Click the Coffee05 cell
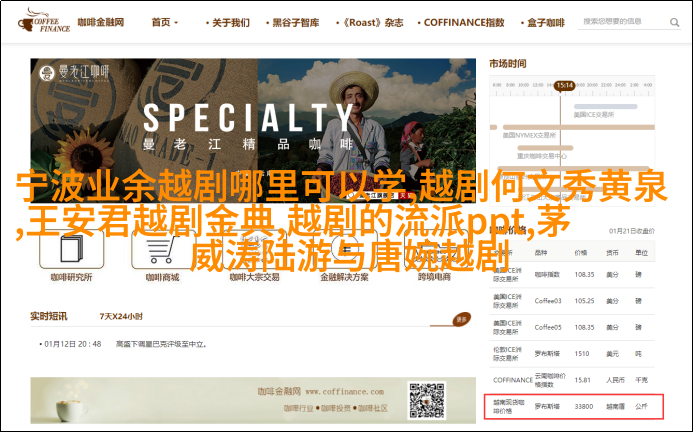 point(548,328)
